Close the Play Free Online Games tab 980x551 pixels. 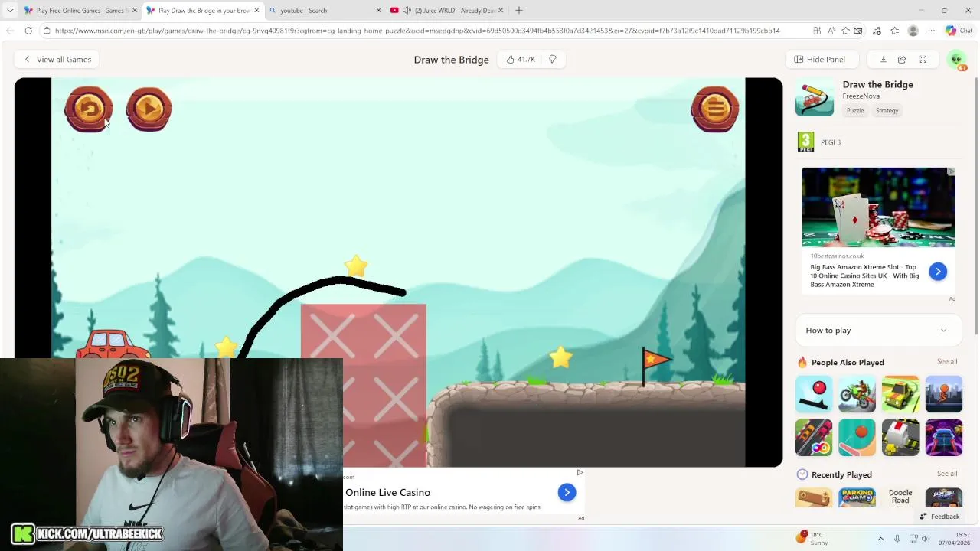(135, 11)
